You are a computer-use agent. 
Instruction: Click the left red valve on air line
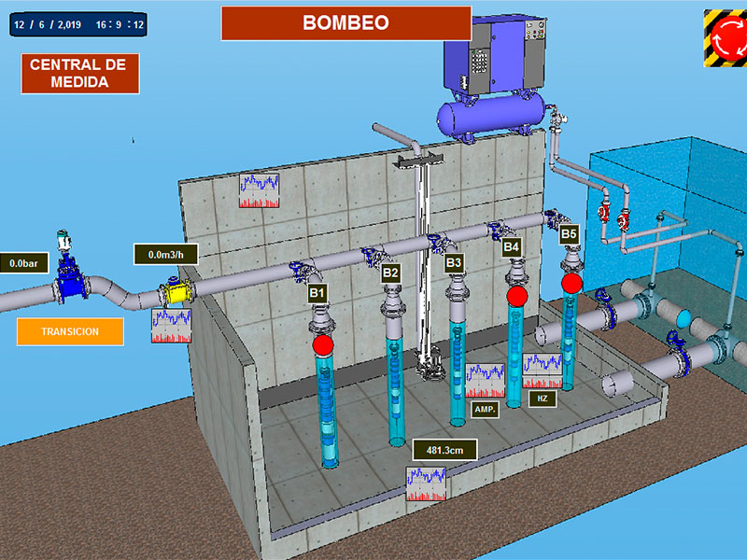(x=604, y=211)
